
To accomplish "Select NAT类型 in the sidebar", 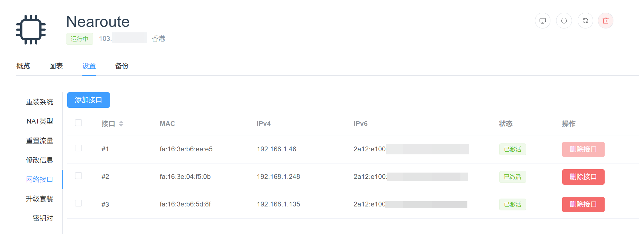I will tap(40, 121).
